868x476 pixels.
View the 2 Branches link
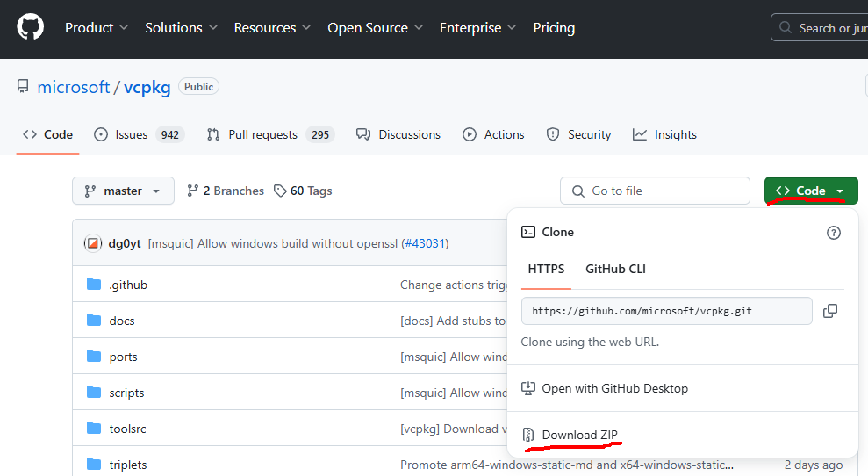click(226, 191)
